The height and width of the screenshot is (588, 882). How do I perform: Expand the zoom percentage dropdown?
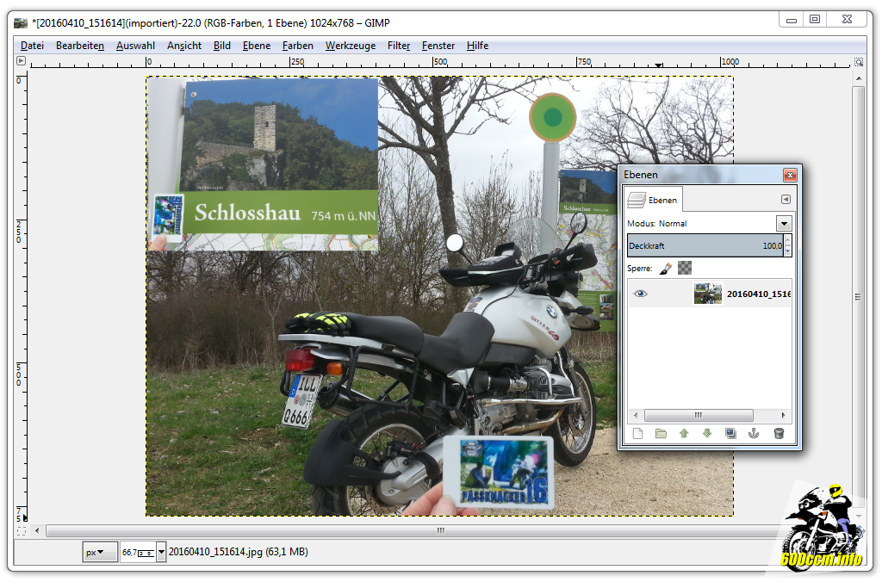pos(162,552)
